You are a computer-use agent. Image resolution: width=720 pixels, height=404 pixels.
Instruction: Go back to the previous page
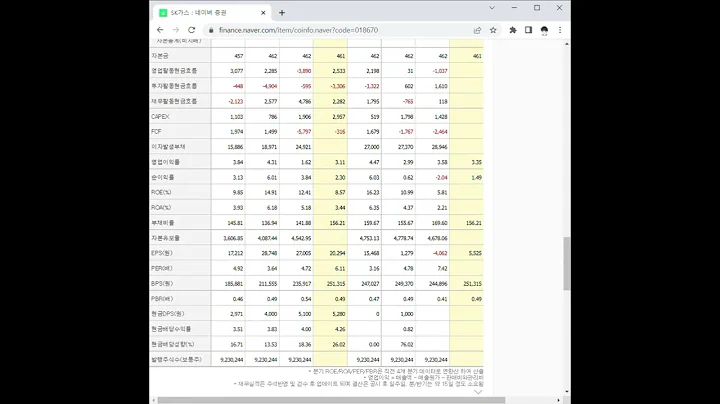160,30
